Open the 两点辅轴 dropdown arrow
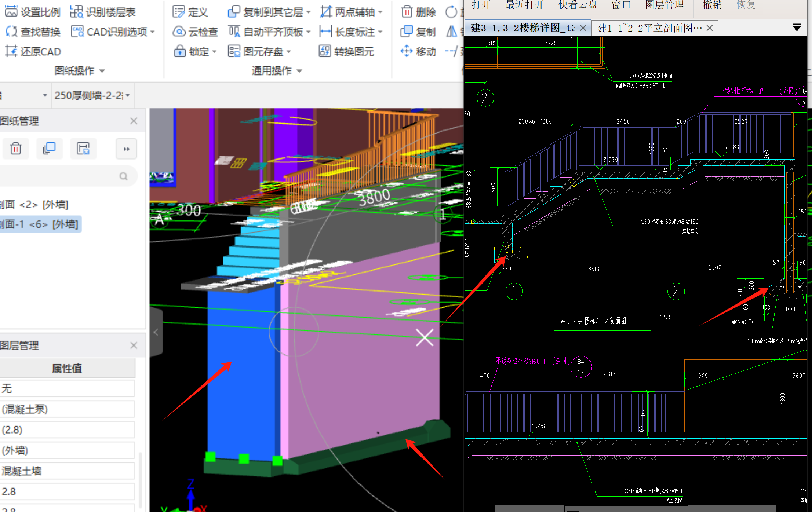 coord(380,12)
